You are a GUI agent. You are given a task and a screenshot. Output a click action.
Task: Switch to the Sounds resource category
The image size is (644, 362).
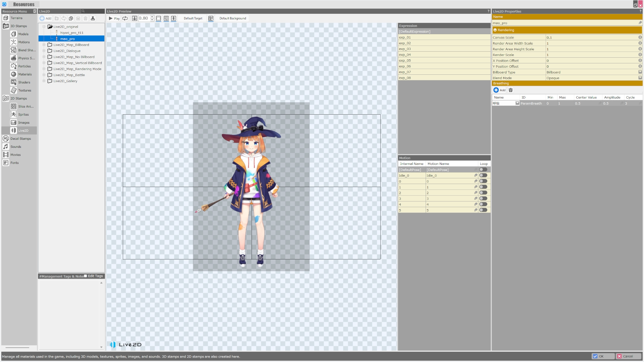[15, 147]
